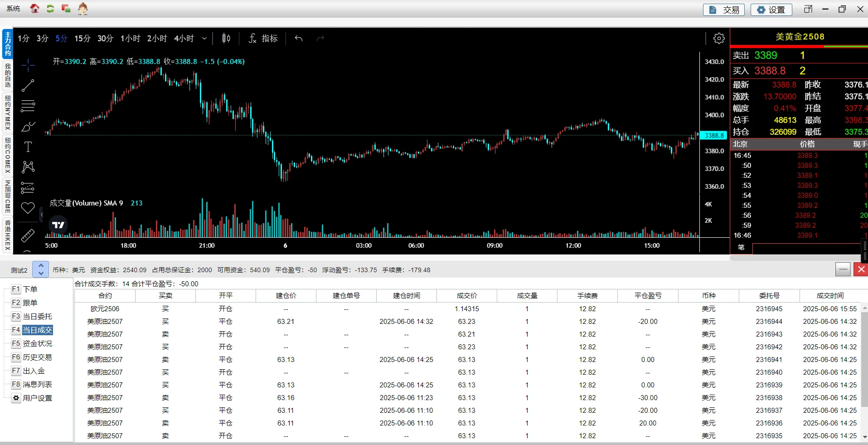Image resolution: width=868 pixels, height=445 pixels.
Task: Open chart settings gear icon
Action: 719,39
